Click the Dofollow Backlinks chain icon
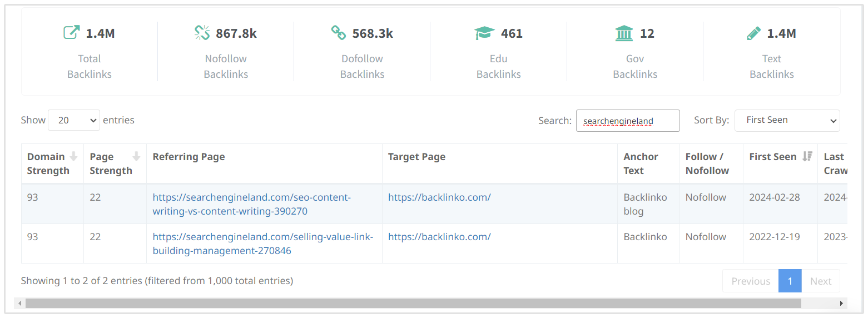Viewport: 868px width, 318px height. (339, 33)
